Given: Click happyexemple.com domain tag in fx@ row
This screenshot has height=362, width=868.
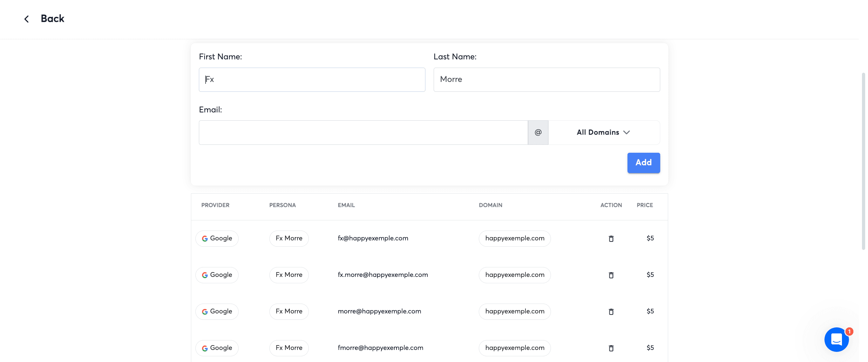Looking at the screenshot, I should [514, 238].
